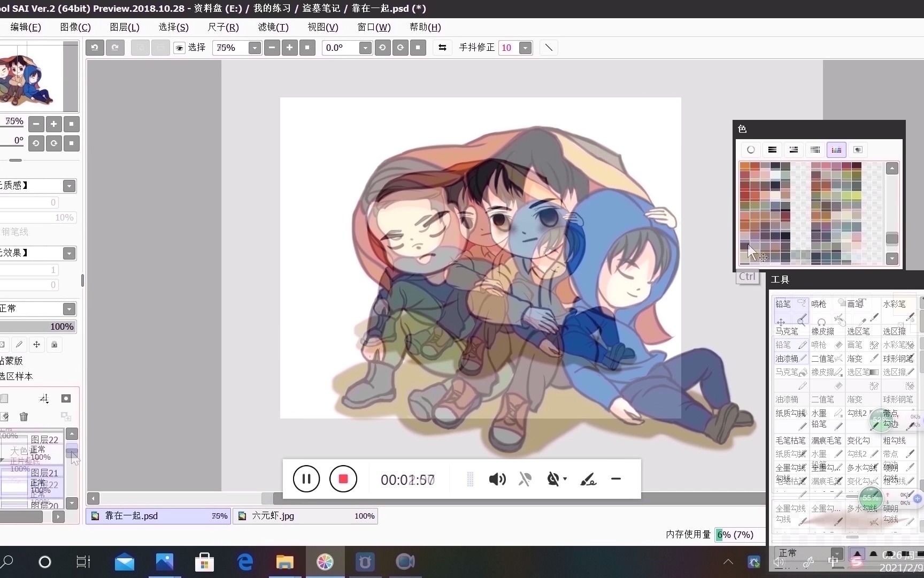Image resolution: width=924 pixels, height=578 pixels.
Task: Open the 75% zoom dropdown in toolbar
Action: click(x=255, y=48)
